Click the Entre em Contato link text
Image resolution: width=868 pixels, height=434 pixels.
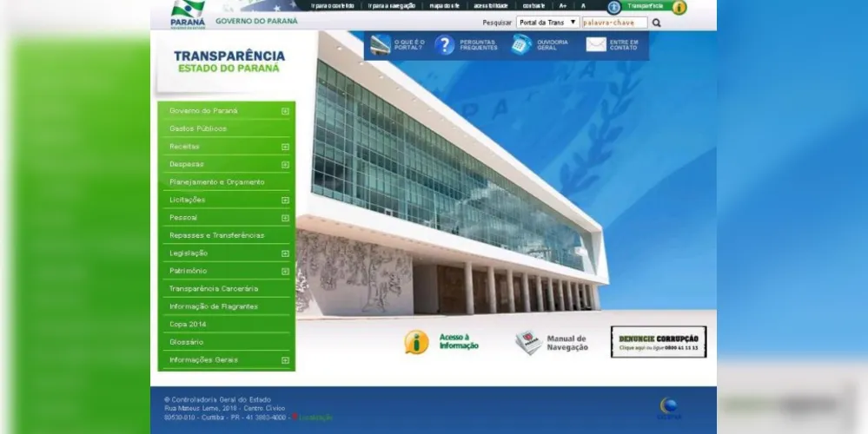(624, 45)
